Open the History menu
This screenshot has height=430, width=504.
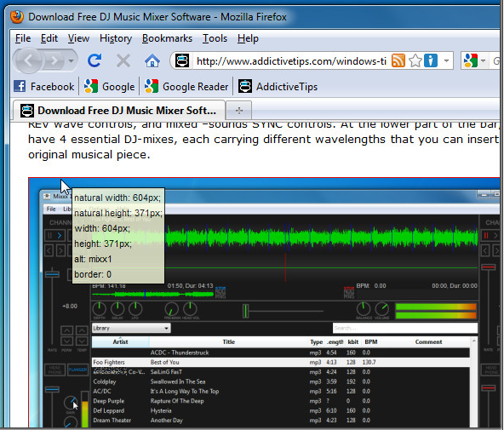[x=116, y=38]
